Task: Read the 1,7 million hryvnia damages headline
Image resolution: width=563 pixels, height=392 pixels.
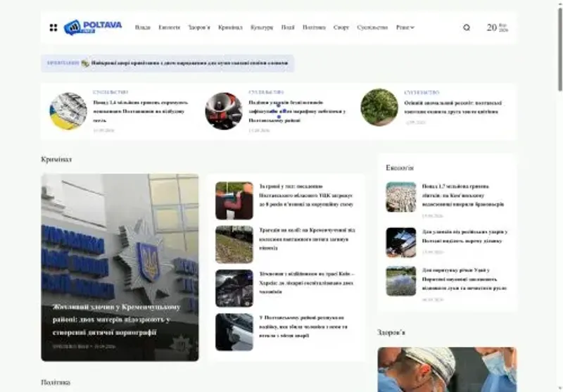Action: (463, 195)
